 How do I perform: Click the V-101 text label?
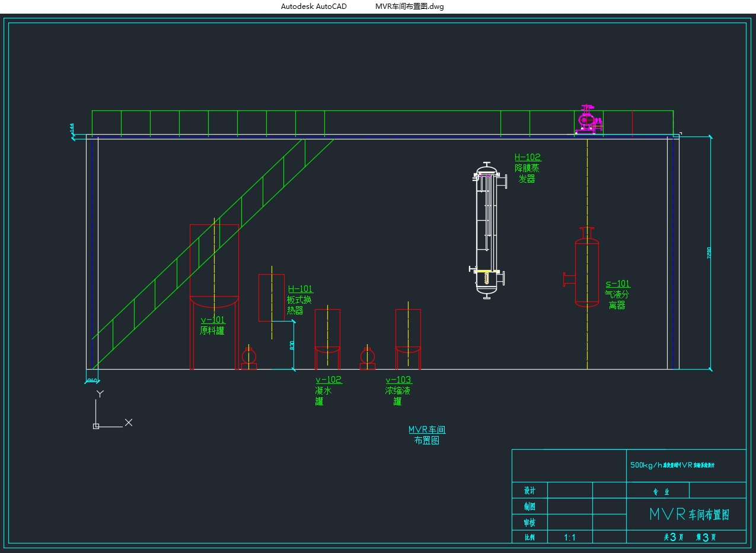212,320
